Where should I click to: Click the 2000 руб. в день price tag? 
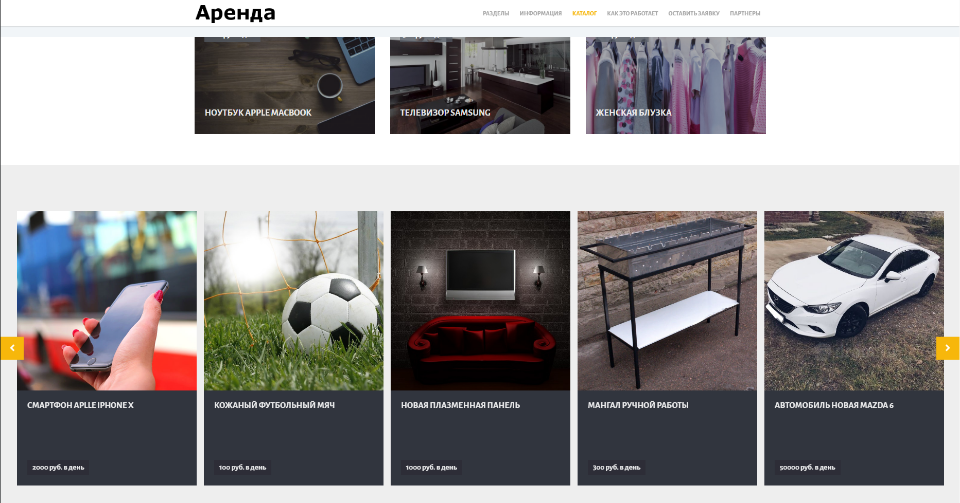pyautogui.click(x=58, y=468)
